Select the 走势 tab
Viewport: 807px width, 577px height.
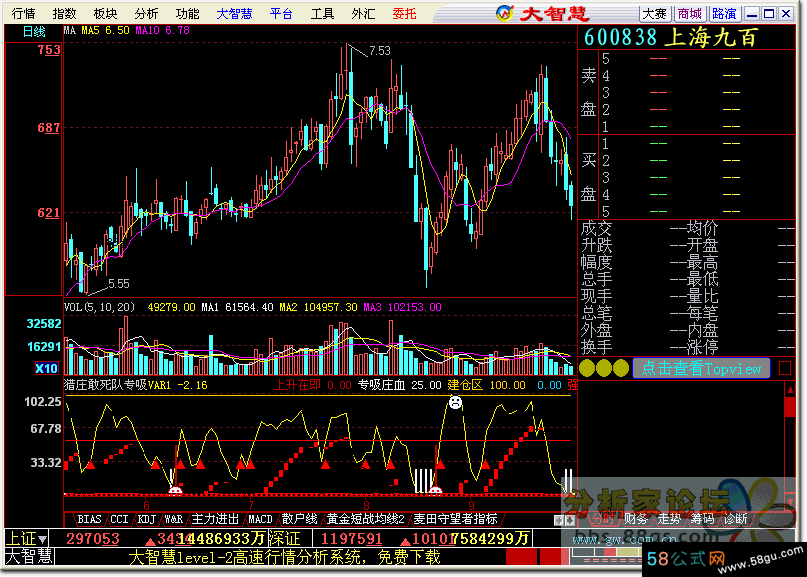click(669, 519)
